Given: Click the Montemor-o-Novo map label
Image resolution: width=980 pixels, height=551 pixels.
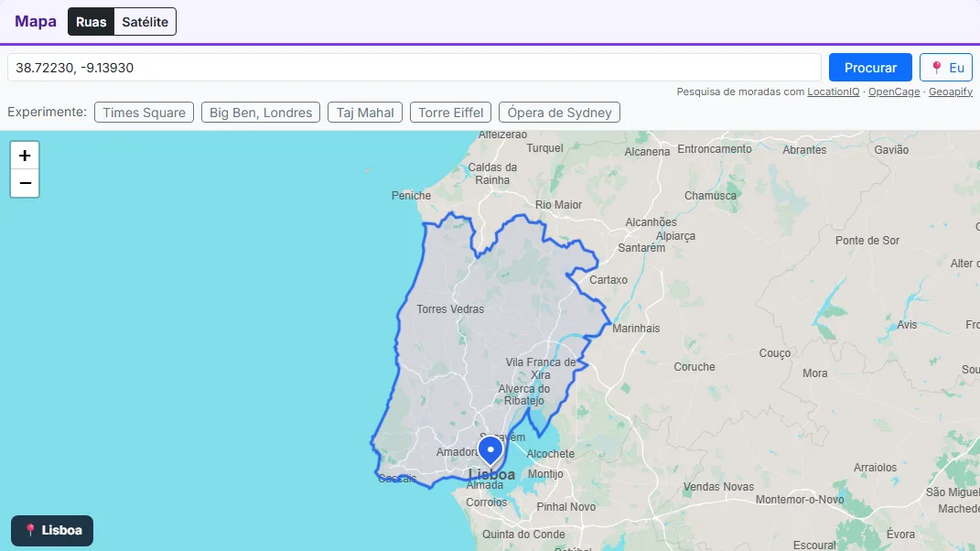Looking at the screenshot, I should pos(800,500).
